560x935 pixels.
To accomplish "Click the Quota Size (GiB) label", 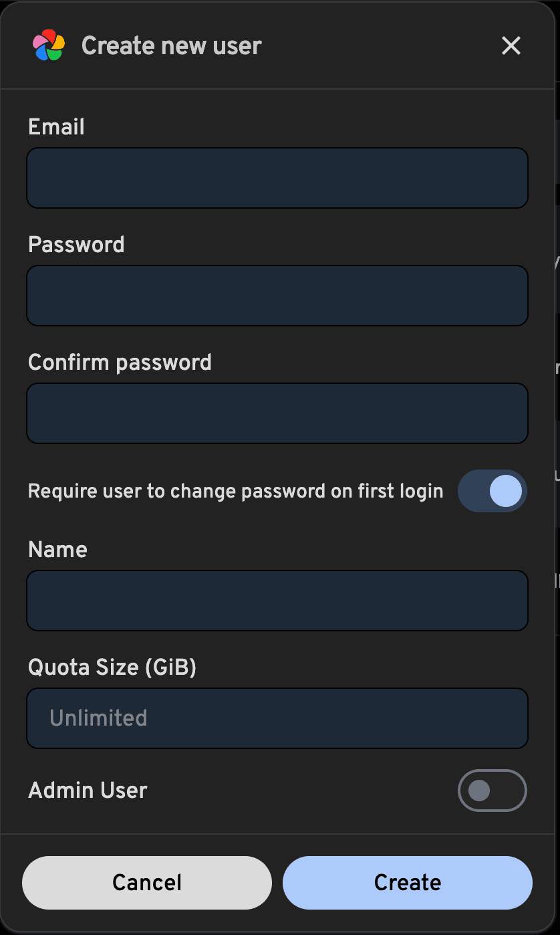I will pos(112,667).
